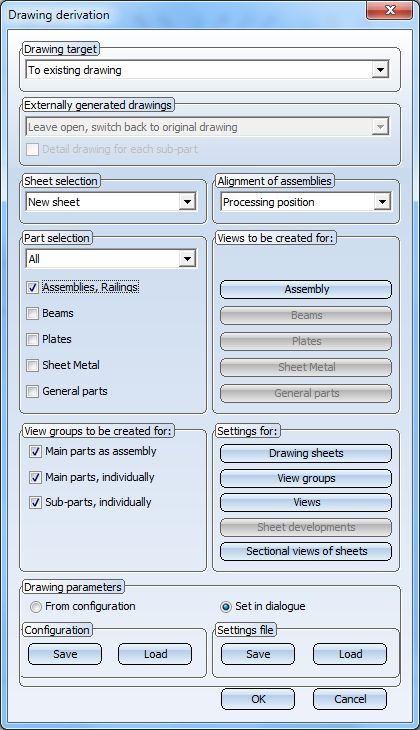Open Assembly views settings button

click(x=306, y=290)
